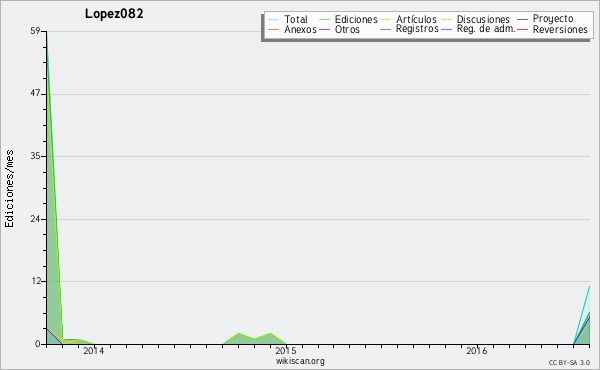Click the wikiscan.org caption

pos(300,361)
